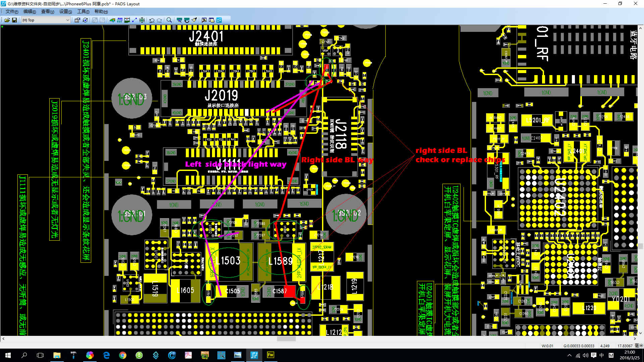Viewport: 644px width, 362px height.
Task: Click the J2019 display connector label
Action: point(221,96)
